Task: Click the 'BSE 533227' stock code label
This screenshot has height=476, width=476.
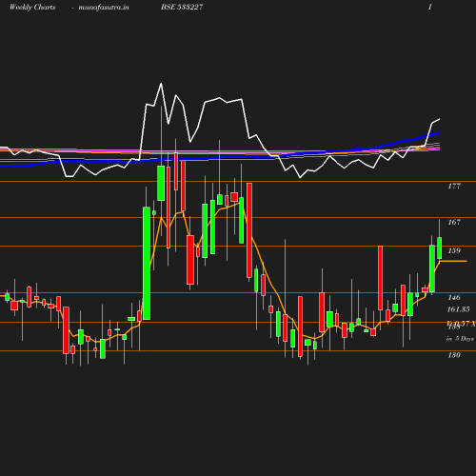Action: coord(182,7)
